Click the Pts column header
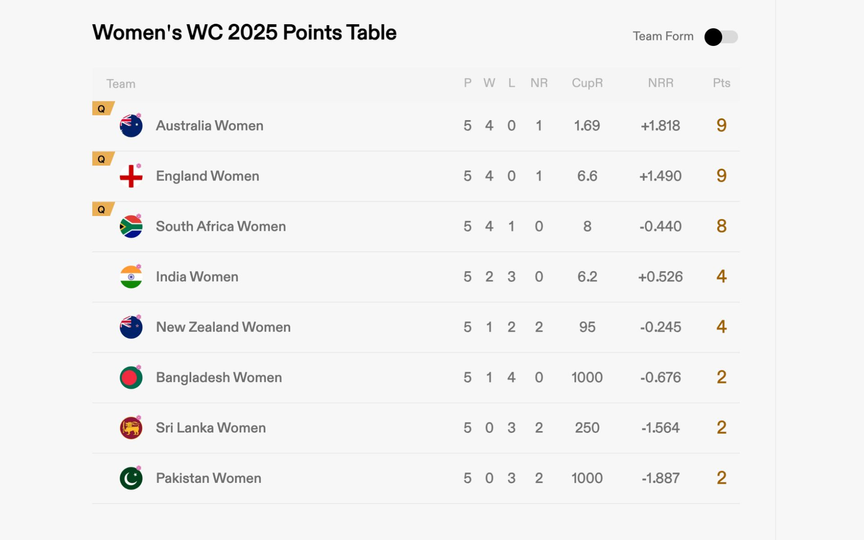This screenshot has height=540, width=864. [721, 83]
